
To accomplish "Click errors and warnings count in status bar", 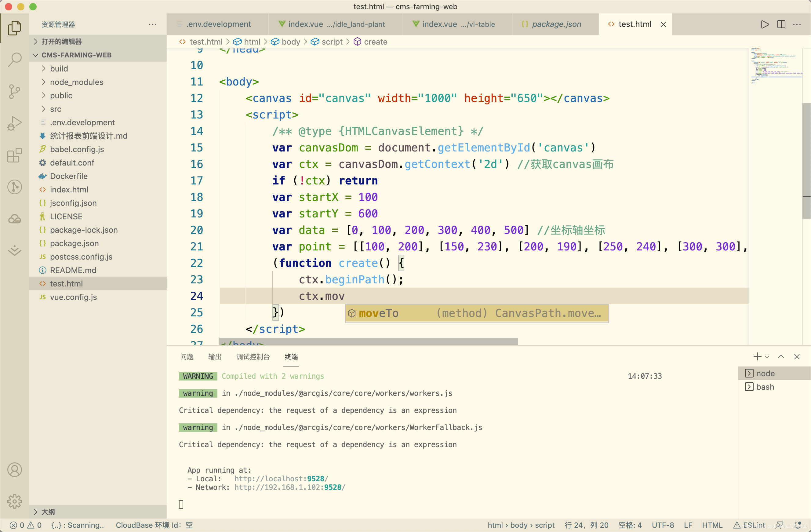I will [x=26, y=525].
